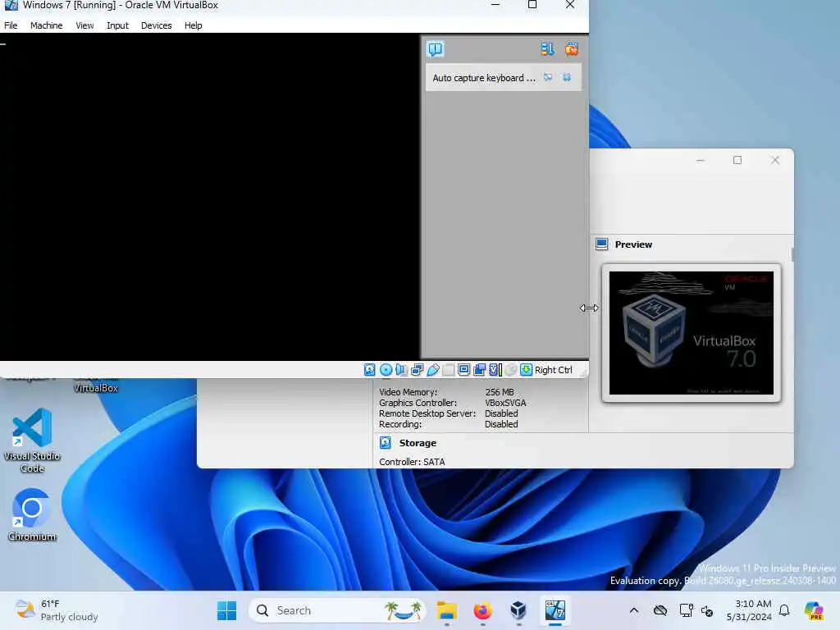
Task: Open the Windows Start menu
Action: coord(226,610)
